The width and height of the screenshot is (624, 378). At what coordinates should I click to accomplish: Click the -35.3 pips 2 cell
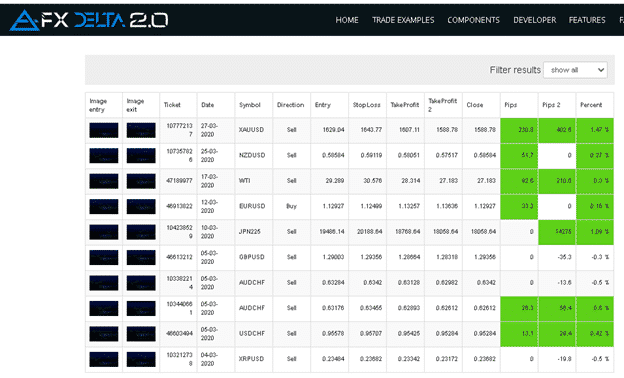click(557, 257)
